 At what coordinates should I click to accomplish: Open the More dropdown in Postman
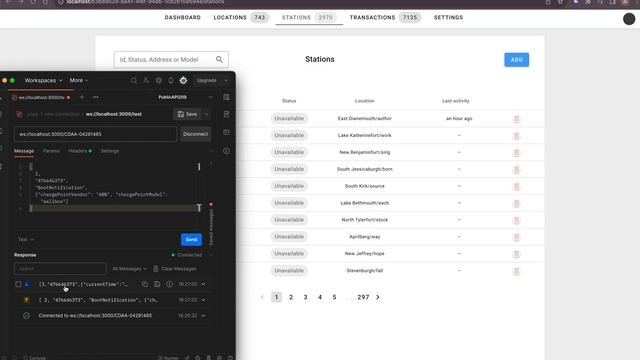(79, 80)
